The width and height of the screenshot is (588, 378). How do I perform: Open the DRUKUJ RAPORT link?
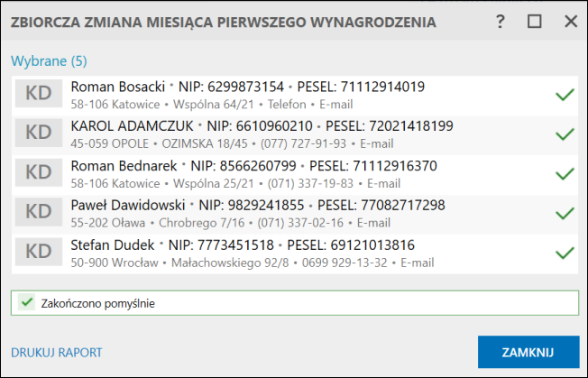[57, 353]
